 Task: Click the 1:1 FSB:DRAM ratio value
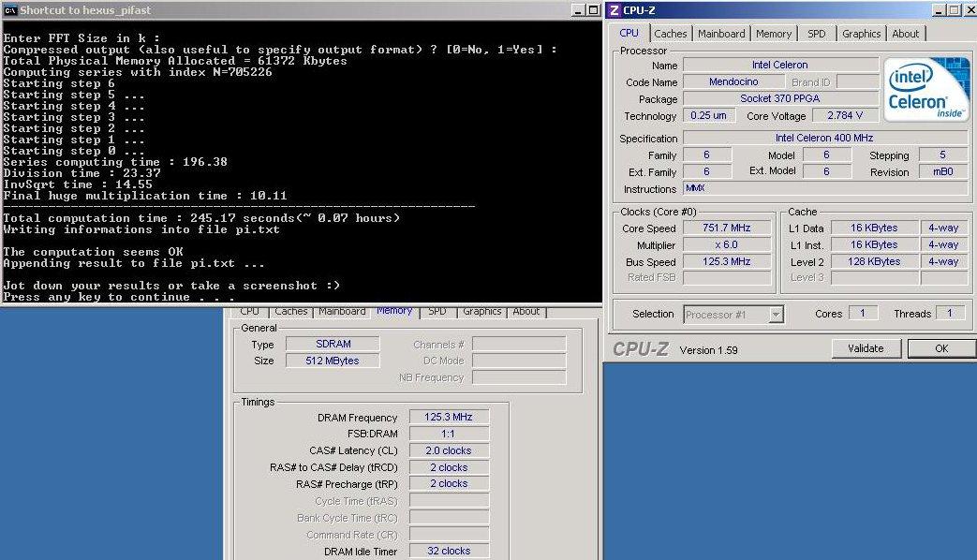tap(449, 434)
